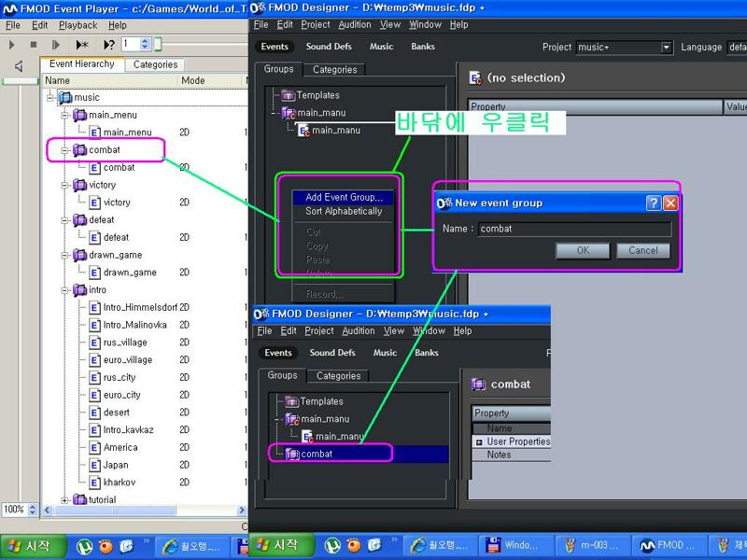This screenshot has height=560, width=747.
Task: Click the America event icon
Action: point(95,448)
